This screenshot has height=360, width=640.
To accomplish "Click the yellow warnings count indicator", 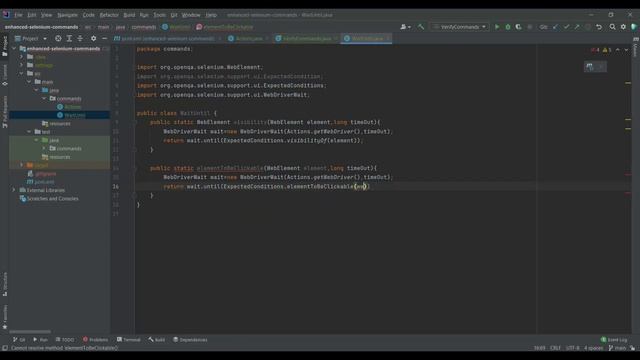I will point(607,50).
